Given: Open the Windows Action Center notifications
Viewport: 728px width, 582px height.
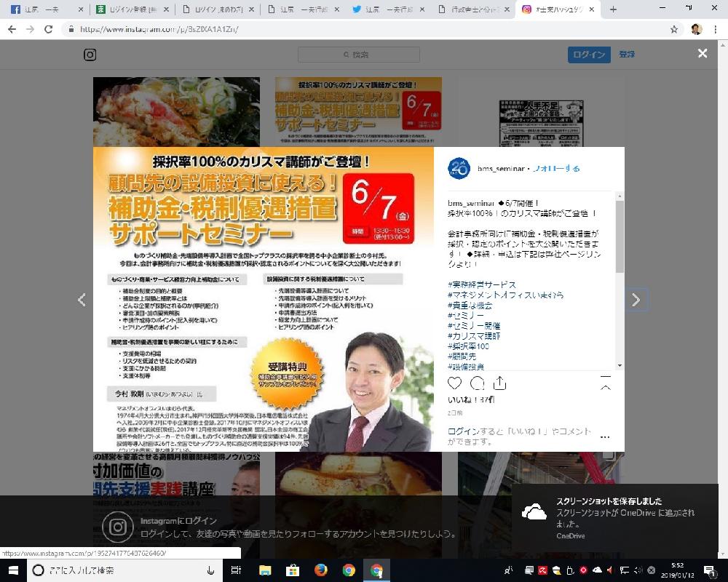Looking at the screenshot, I should 709,570.
